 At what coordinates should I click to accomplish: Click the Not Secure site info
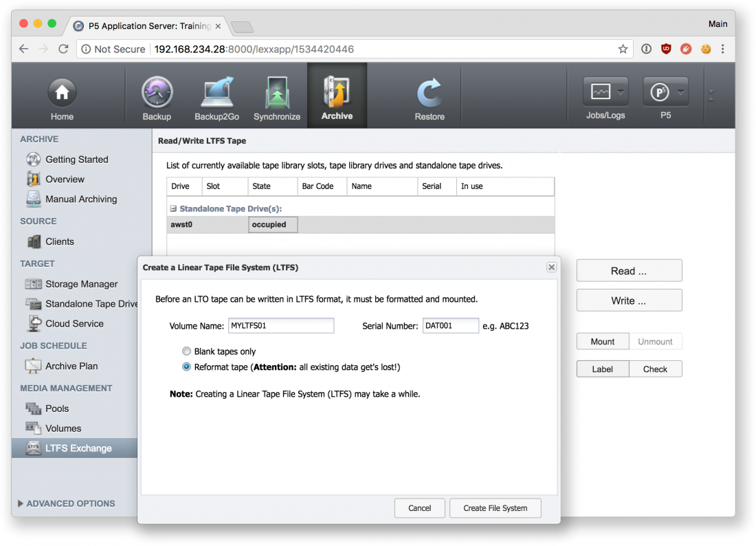pyautogui.click(x=114, y=49)
